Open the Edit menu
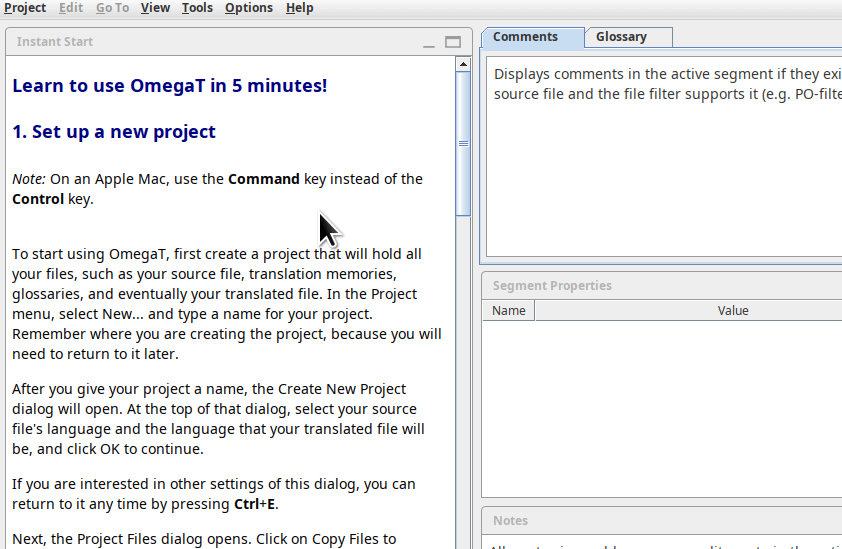 coord(71,8)
